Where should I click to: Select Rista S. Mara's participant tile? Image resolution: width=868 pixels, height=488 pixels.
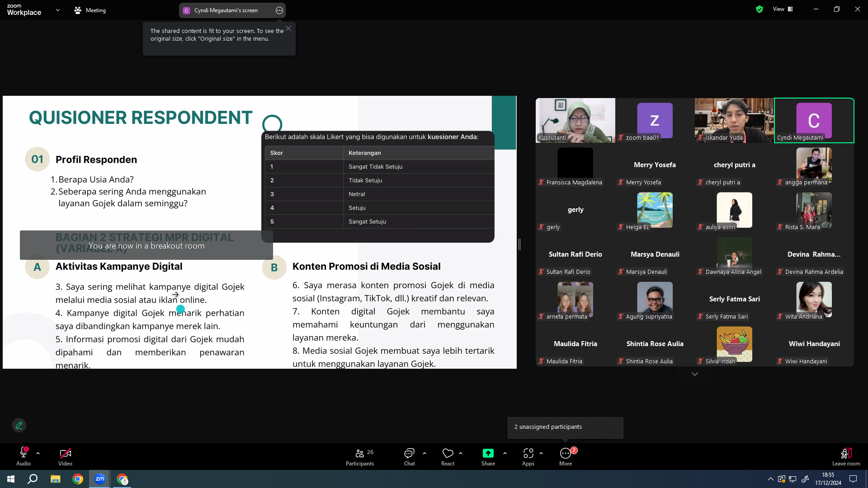814,210
